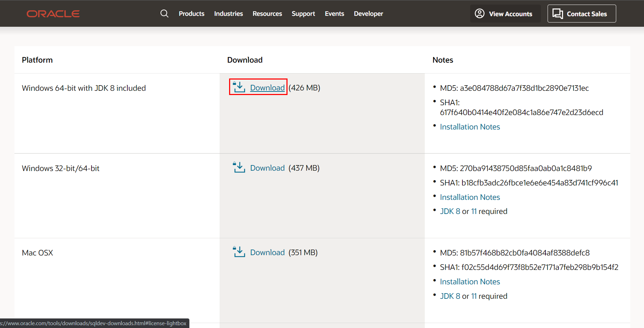Open JDK 8 link in Mac OSX row
The image size is (644, 328).
click(x=450, y=296)
